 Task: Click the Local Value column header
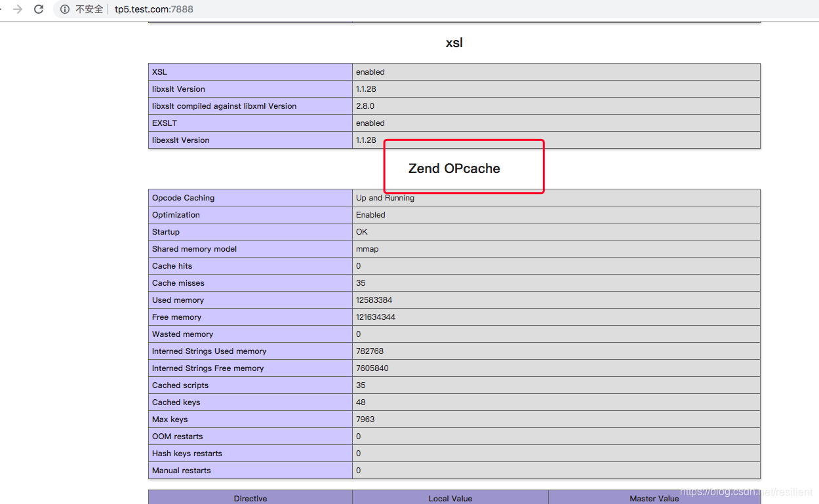[450, 499]
